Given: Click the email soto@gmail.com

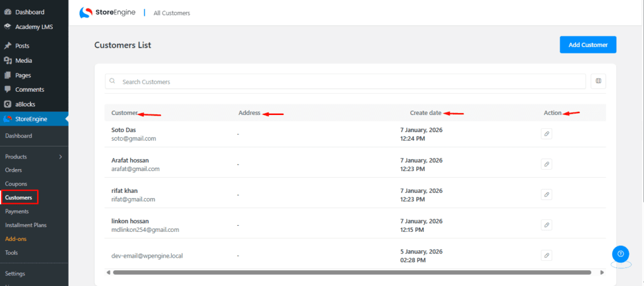Looking at the screenshot, I should coord(133,139).
